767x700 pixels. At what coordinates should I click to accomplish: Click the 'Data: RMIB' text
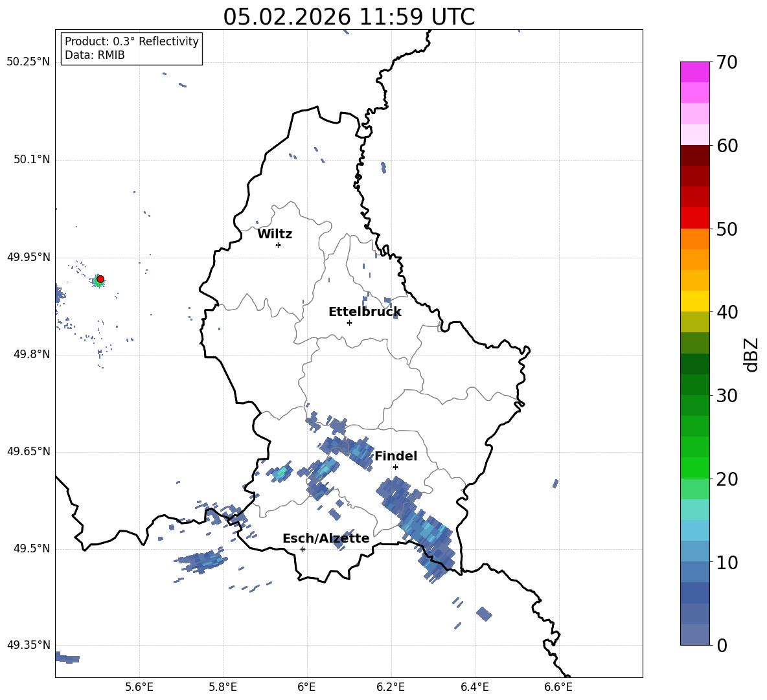tap(95, 55)
